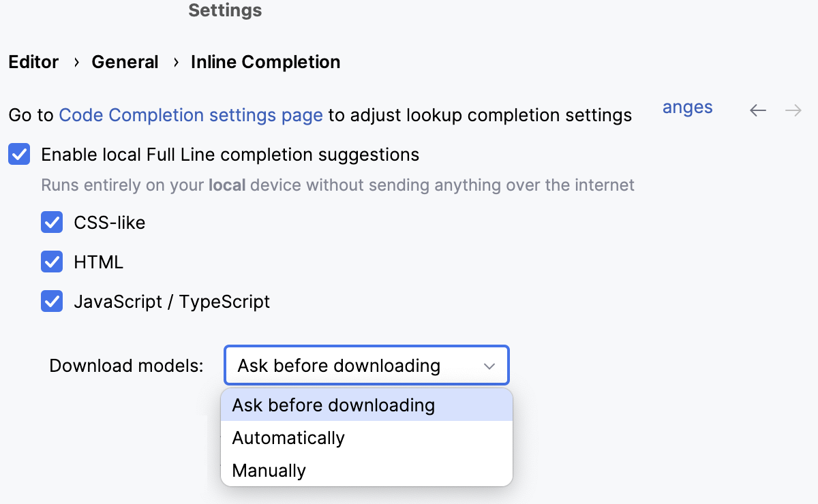Viewport: 818px width, 504px height.
Task: Uncheck the CSS-like checkbox
Action: tap(52, 222)
